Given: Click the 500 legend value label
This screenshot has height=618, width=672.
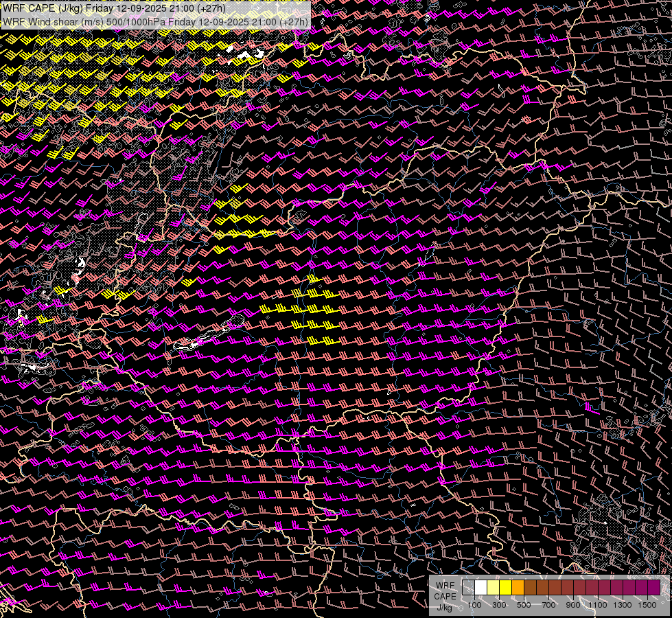Looking at the screenshot, I should 524,605.
